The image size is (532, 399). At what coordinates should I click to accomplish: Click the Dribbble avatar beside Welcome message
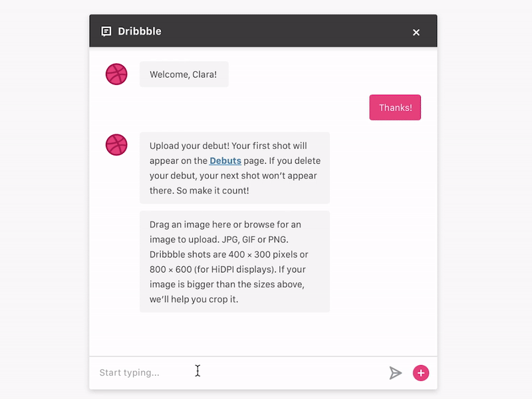(116, 74)
